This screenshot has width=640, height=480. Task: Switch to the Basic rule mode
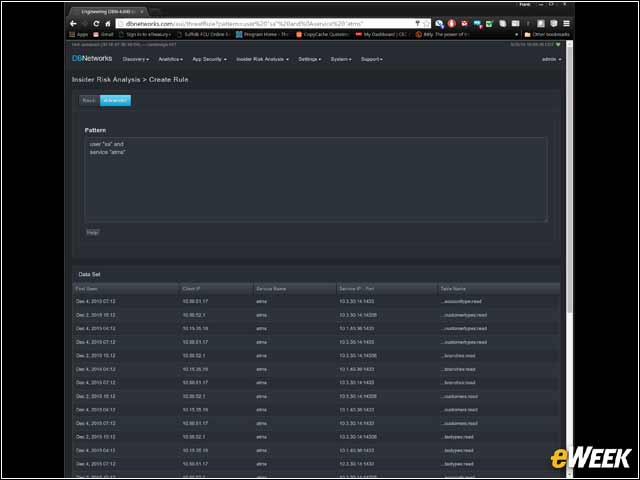tap(89, 100)
